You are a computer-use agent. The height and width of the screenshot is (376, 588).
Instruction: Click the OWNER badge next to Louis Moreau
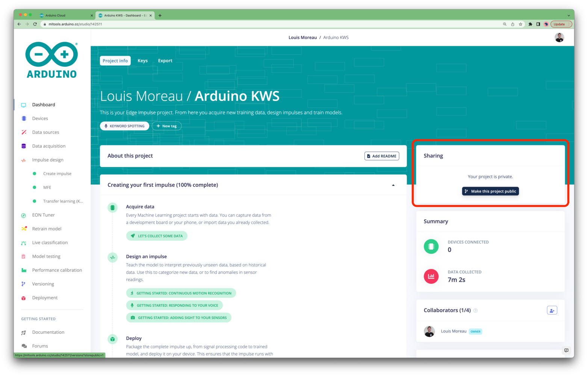pos(475,332)
